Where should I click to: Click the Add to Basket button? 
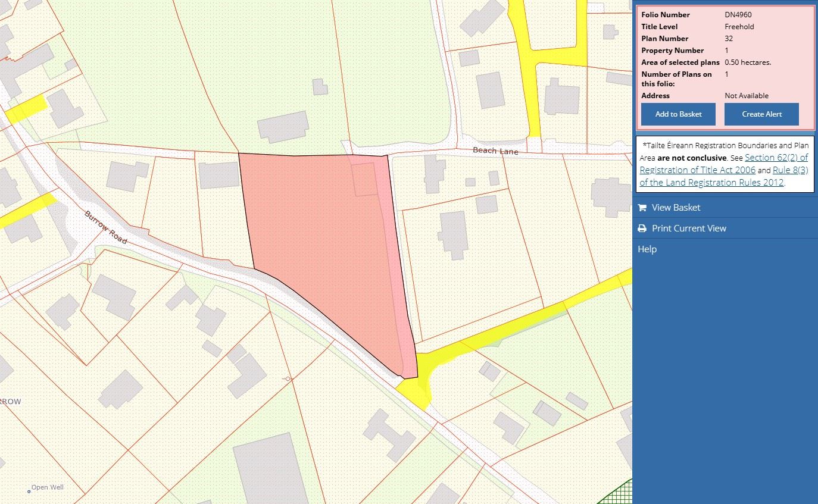point(678,114)
